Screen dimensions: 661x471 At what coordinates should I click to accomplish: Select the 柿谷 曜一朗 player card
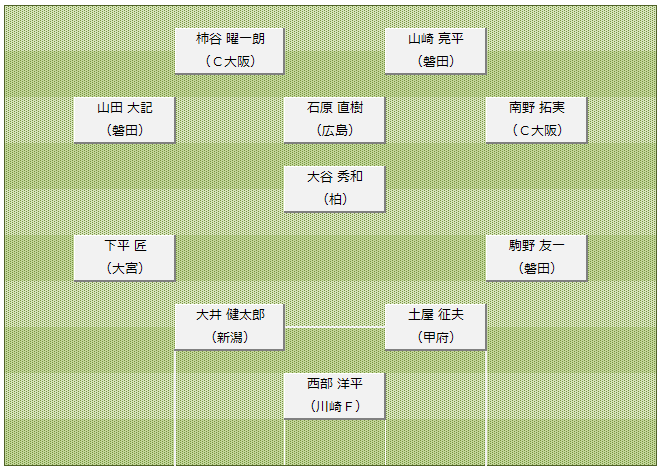point(229,51)
